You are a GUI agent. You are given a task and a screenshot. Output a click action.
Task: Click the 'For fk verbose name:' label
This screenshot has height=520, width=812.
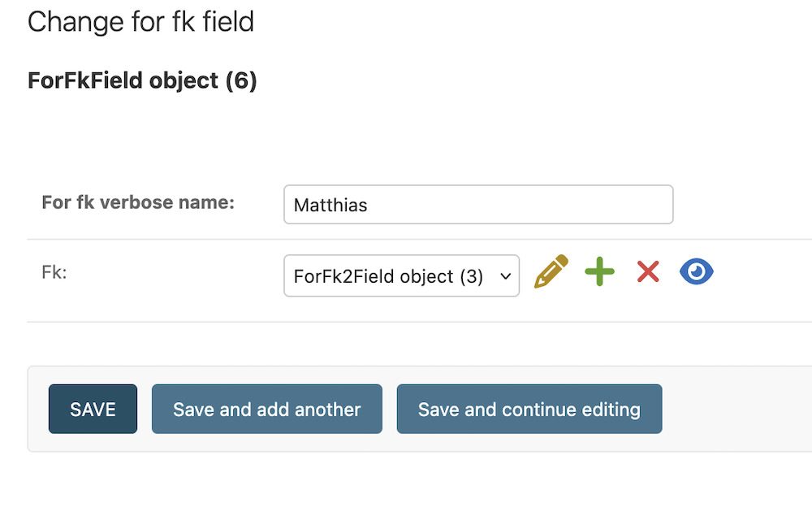[138, 201]
